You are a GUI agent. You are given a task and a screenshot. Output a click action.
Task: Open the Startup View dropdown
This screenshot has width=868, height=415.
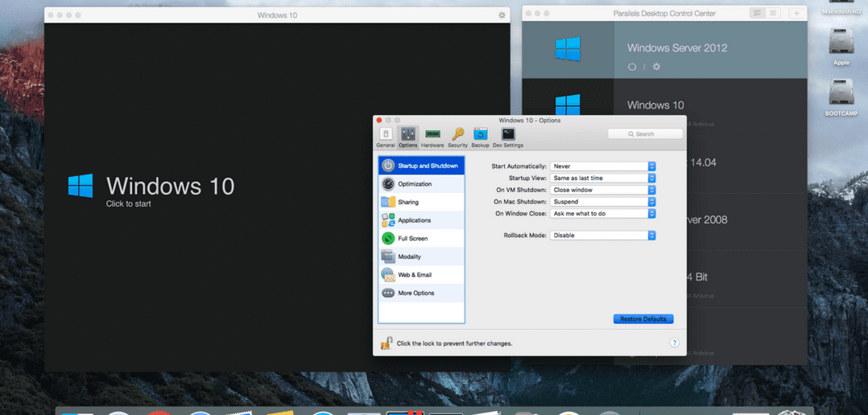(603, 178)
